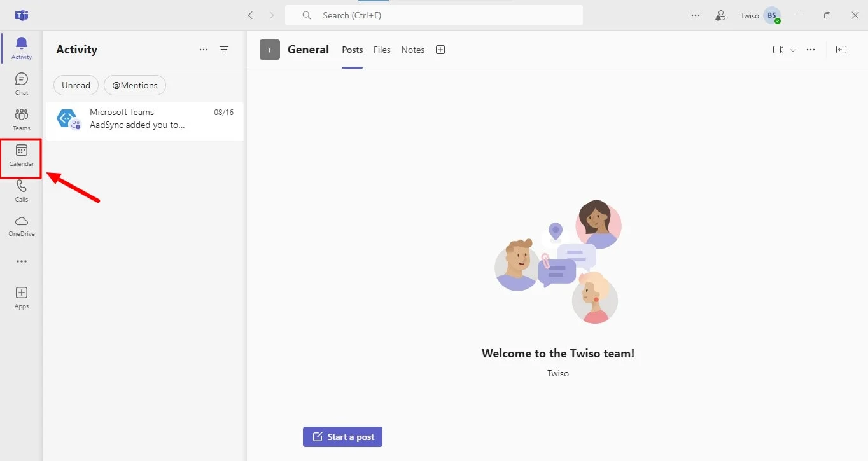
Task: Show more apps ellipsis in sidebar
Action: coord(22,261)
